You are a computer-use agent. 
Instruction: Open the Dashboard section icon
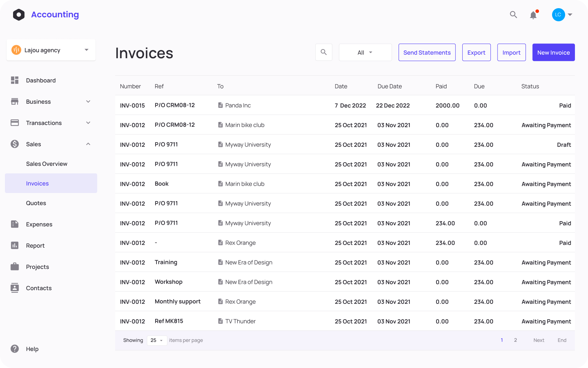[15, 80]
